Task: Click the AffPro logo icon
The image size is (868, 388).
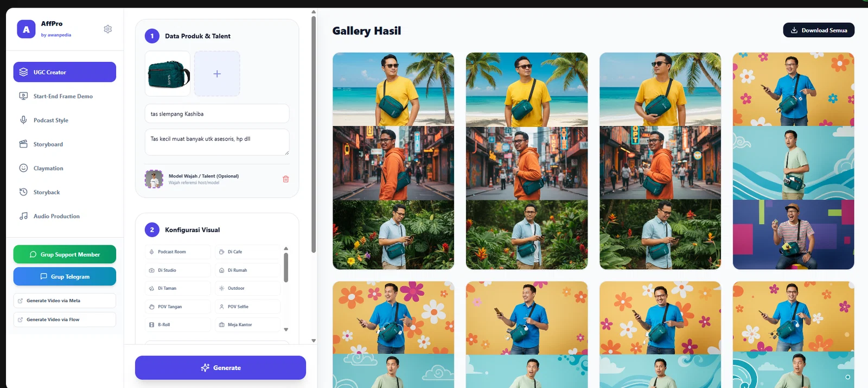Action: click(x=26, y=29)
